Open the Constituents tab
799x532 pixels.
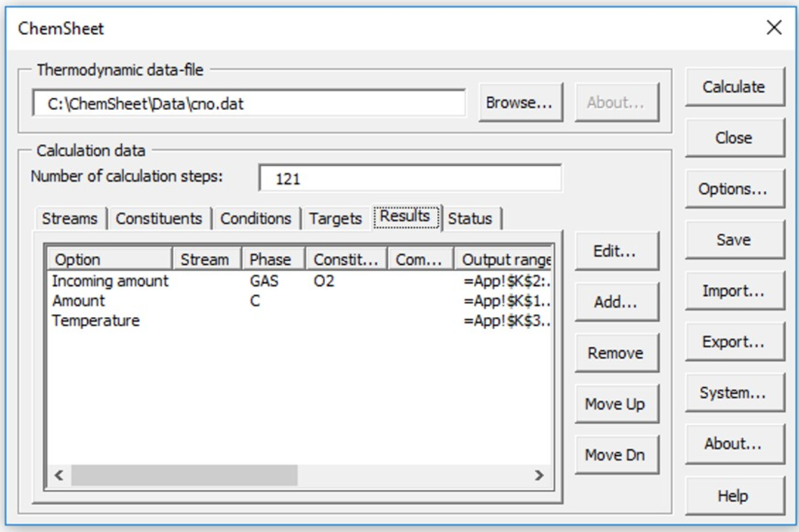158,218
